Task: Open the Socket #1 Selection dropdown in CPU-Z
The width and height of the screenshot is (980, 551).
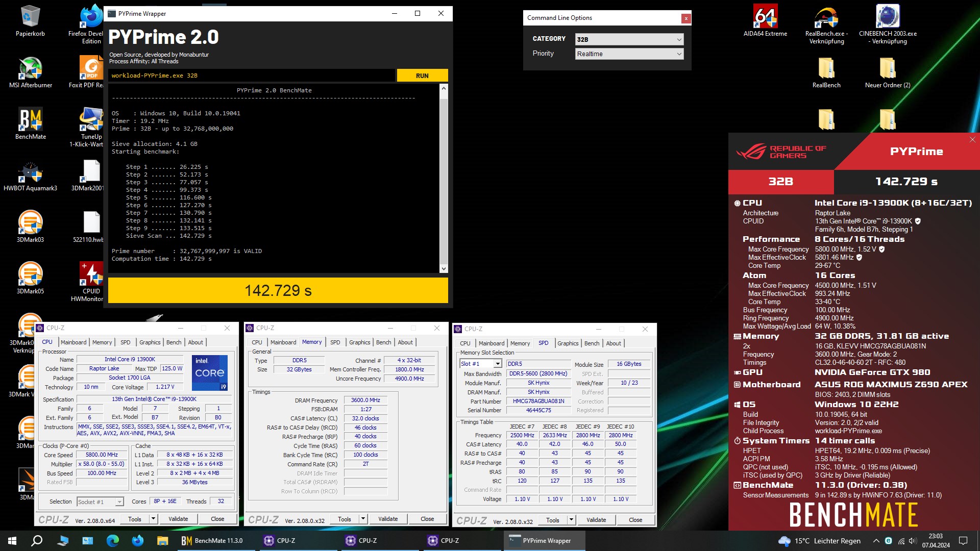Action: coord(100,502)
